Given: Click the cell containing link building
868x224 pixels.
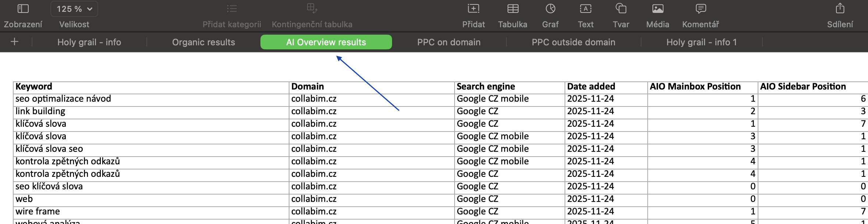Looking at the screenshot, I should tap(151, 111).
